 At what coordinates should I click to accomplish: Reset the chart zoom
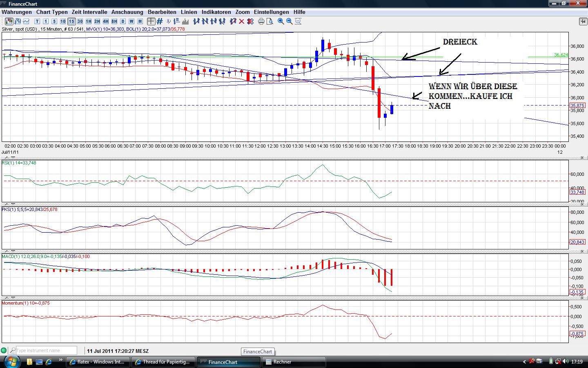[x=298, y=21]
